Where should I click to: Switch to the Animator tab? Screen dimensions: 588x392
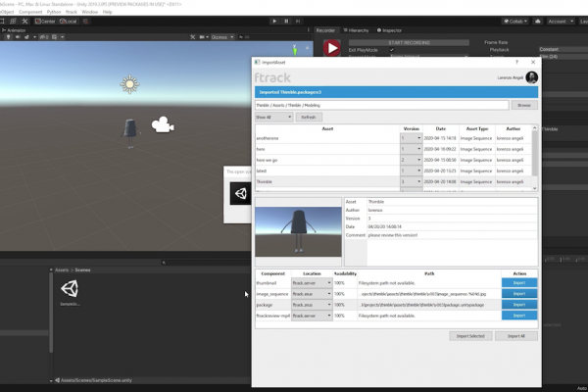tap(14, 30)
